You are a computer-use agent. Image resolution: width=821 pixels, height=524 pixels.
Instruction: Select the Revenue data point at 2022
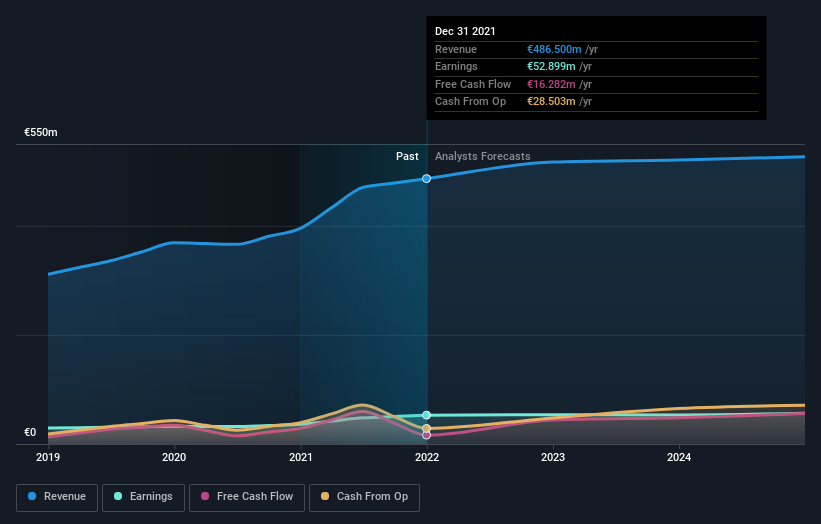tap(427, 179)
